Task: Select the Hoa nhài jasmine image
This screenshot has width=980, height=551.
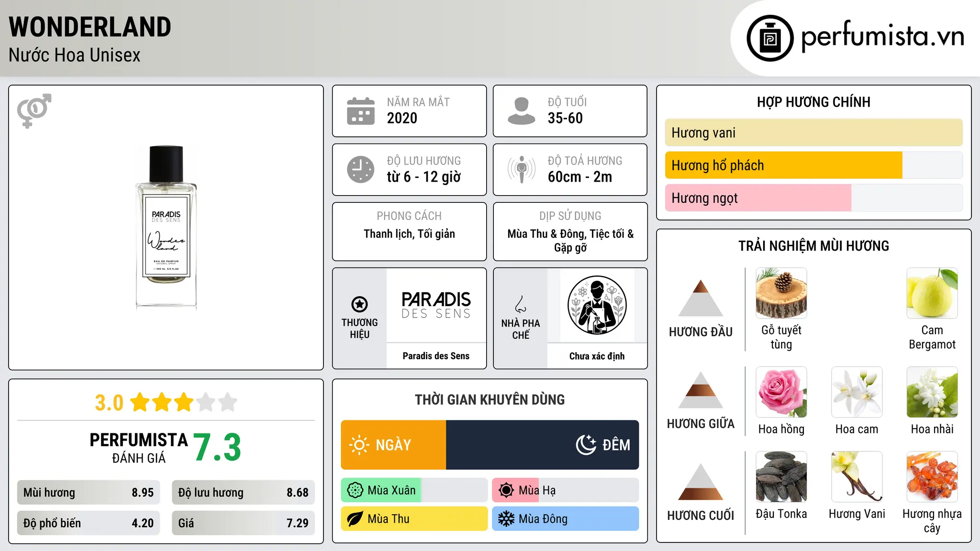Action: (932, 392)
